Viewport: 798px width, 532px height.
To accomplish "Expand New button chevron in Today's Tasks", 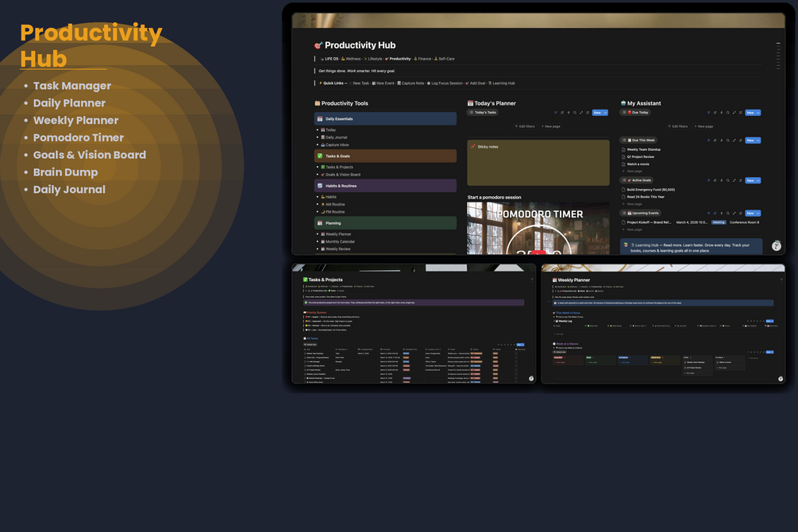I will point(605,113).
